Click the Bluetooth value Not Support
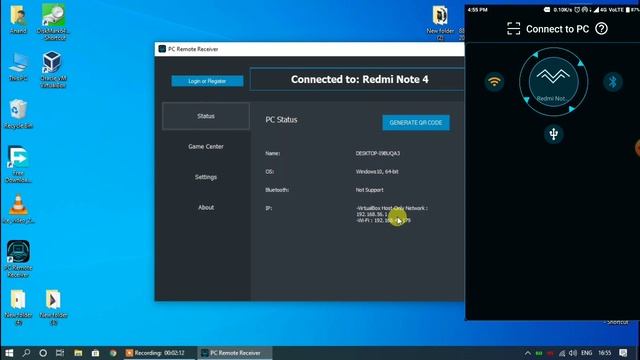The width and height of the screenshot is (640, 360). [369, 190]
